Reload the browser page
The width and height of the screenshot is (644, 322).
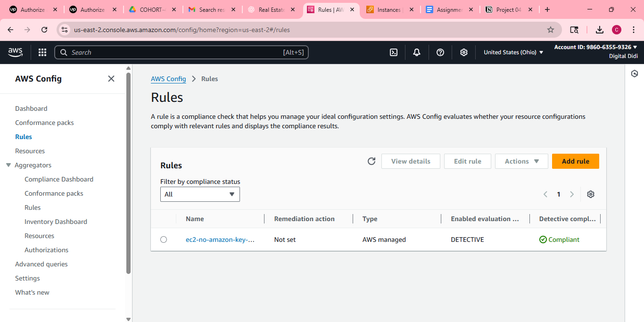44,30
